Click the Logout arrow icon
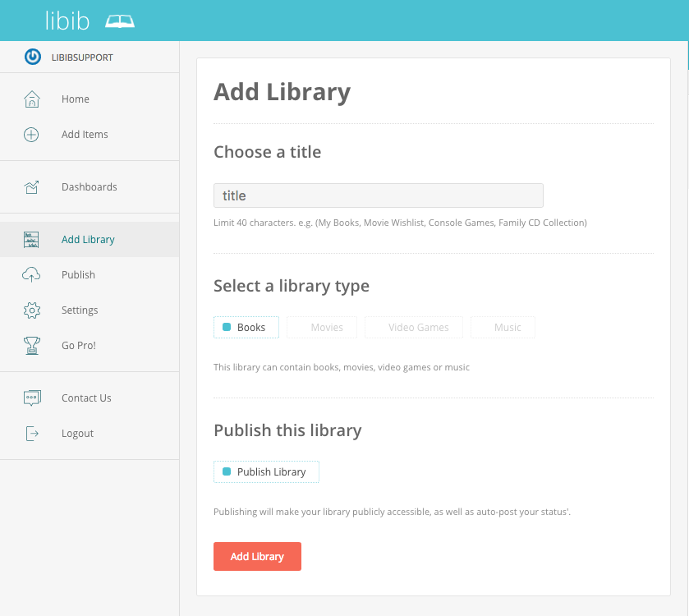Image resolution: width=689 pixels, height=616 pixels. 31,434
